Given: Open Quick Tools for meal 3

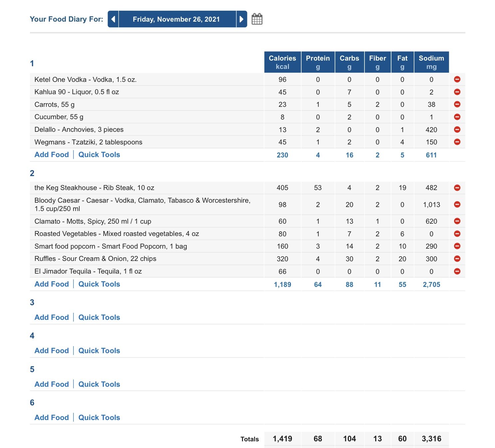Looking at the screenshot, I should tap(99, 317).
